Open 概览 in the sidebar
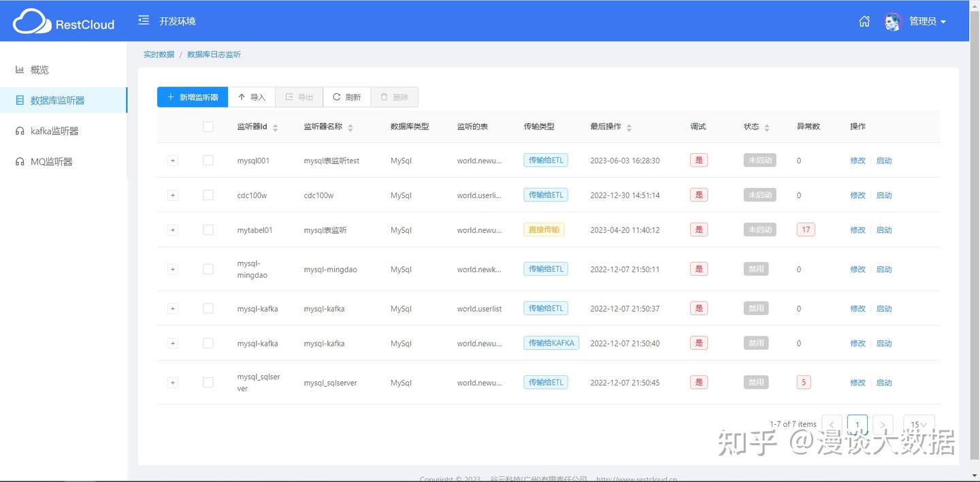Viewport: 980px width, 482px height. pos(39,69)
